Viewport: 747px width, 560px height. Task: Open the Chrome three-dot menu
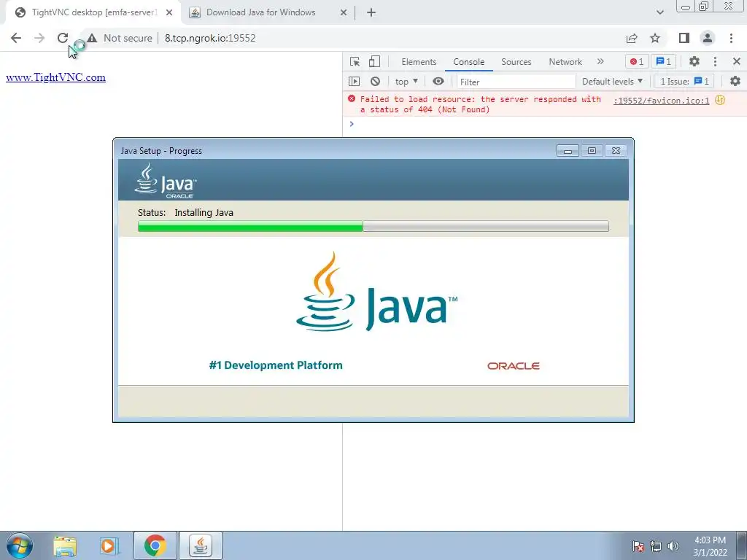(731, 38)
